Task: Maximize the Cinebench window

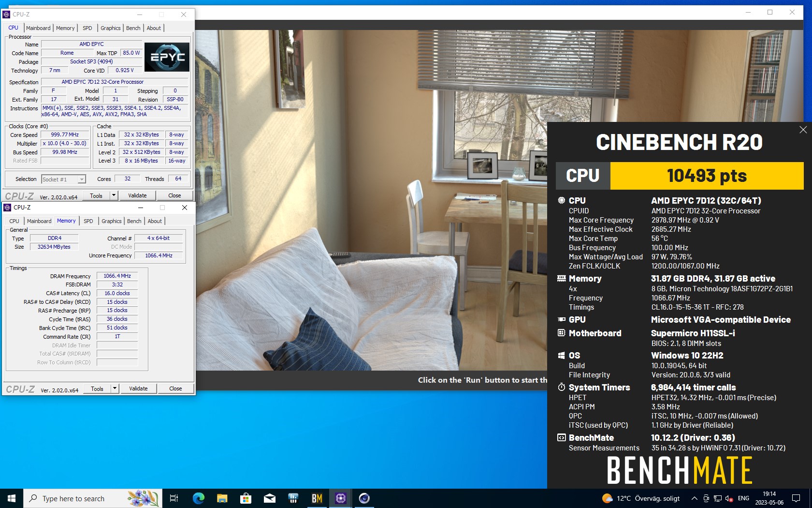Action: click(x=770, y=13)
